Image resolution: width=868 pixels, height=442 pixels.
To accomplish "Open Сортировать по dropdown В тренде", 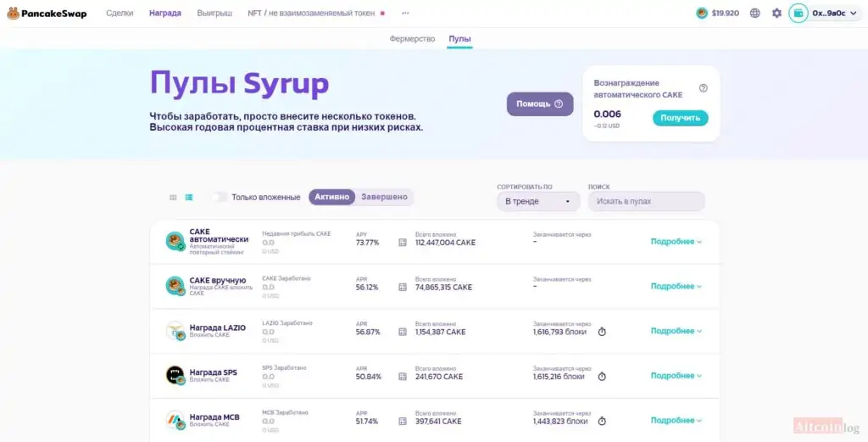I will (538, 202).
